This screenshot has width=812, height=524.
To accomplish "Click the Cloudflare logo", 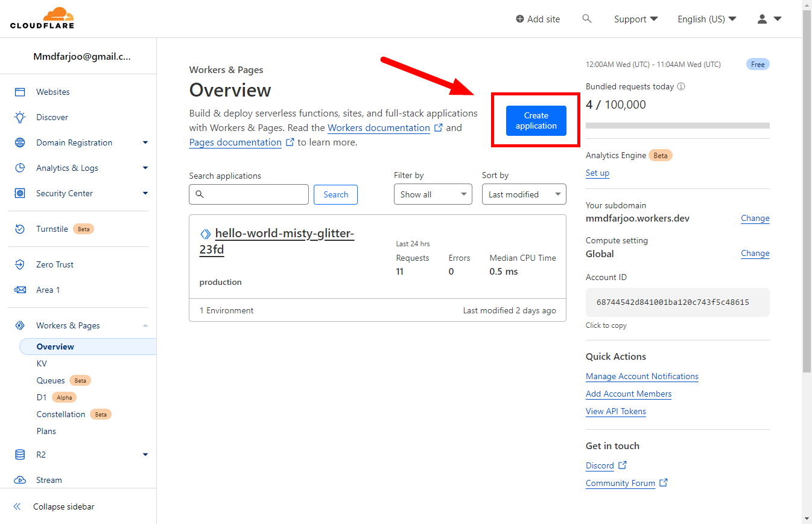I will pos(42,18).
